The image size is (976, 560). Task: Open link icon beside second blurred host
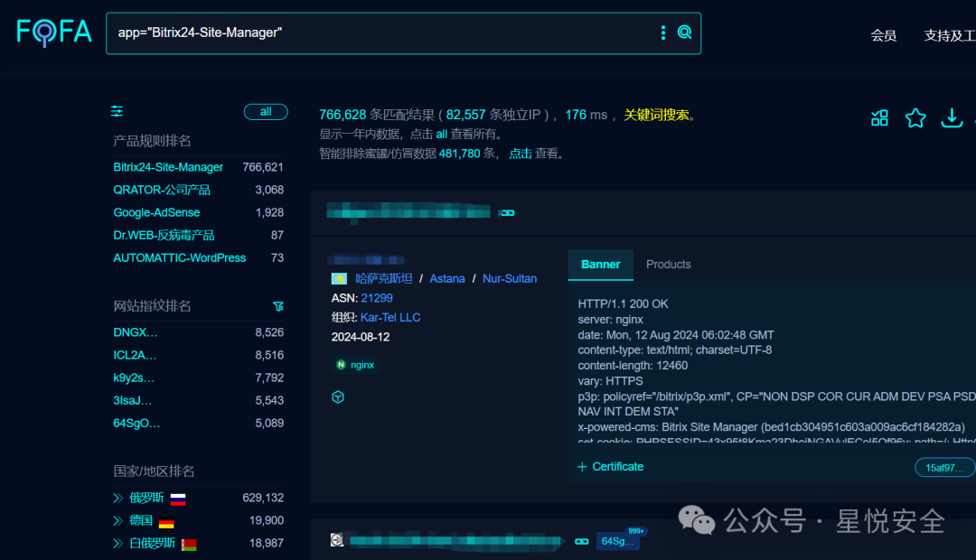pyautogui.click(x=582, y=541)
